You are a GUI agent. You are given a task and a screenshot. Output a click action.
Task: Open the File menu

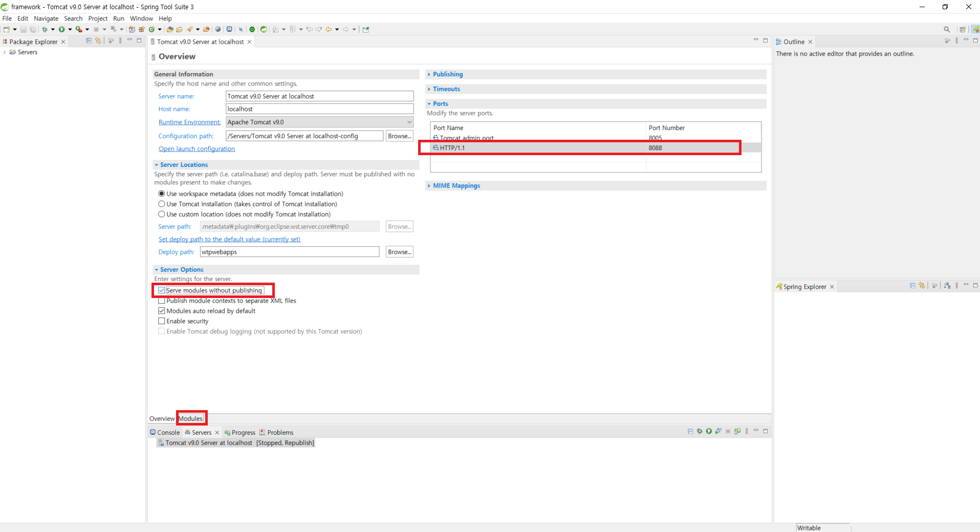coord(7,18)
